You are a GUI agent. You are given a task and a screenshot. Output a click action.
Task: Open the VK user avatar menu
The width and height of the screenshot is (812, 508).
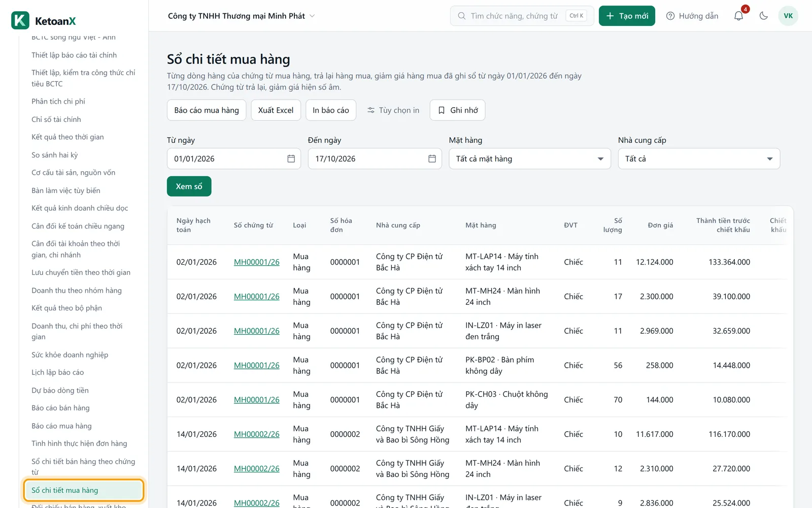[x=788, y=16]
